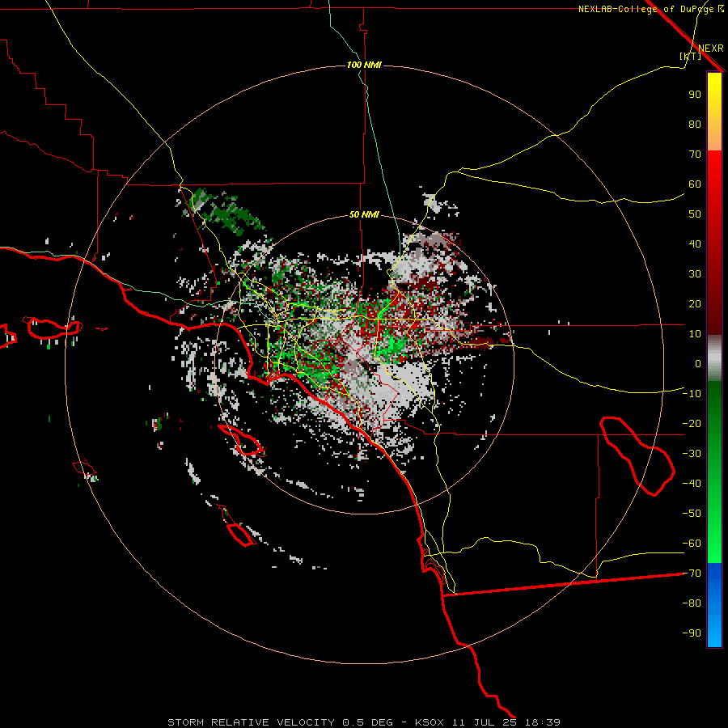Click the -80 label on velocity scale
This screenshot has width=728, height=728.
[x=692, y=603]
